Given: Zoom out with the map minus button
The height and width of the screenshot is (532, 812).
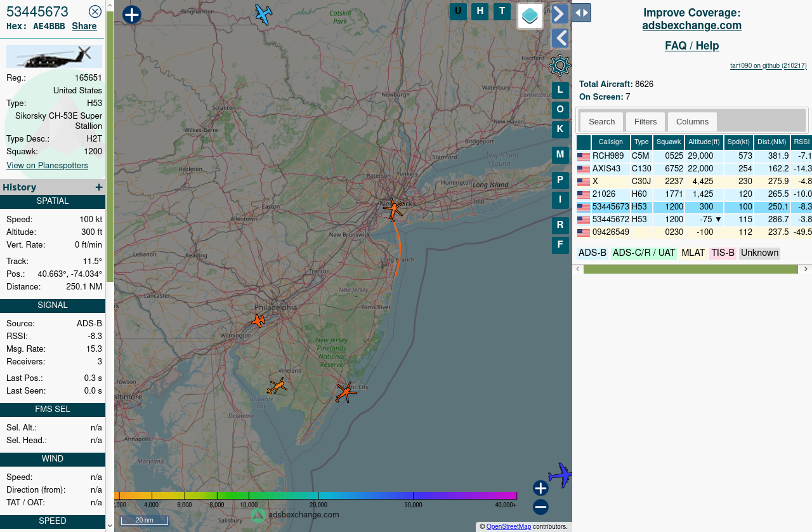Looking at the screenshot, I should click(x=540, y=507).
